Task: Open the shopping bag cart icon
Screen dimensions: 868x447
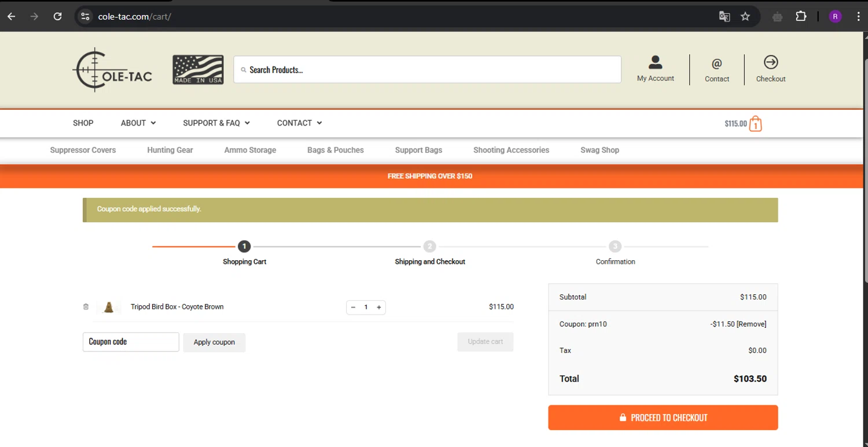Action: [755, 124]
